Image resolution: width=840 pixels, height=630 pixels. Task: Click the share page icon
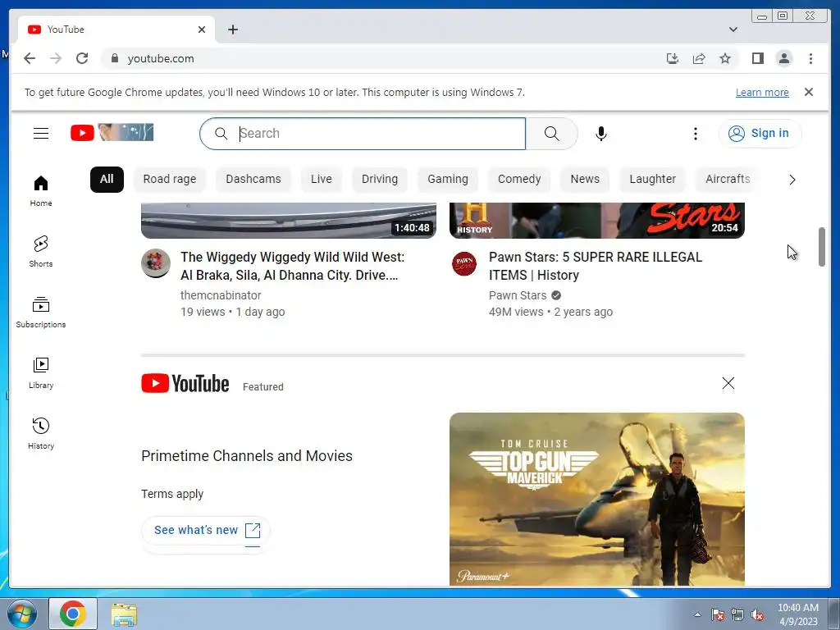(699, 58)
